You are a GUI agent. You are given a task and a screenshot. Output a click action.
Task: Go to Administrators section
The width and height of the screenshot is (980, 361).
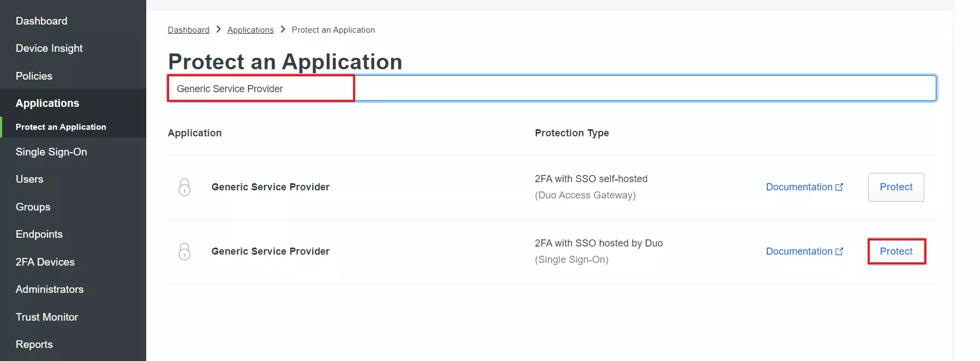50,289
